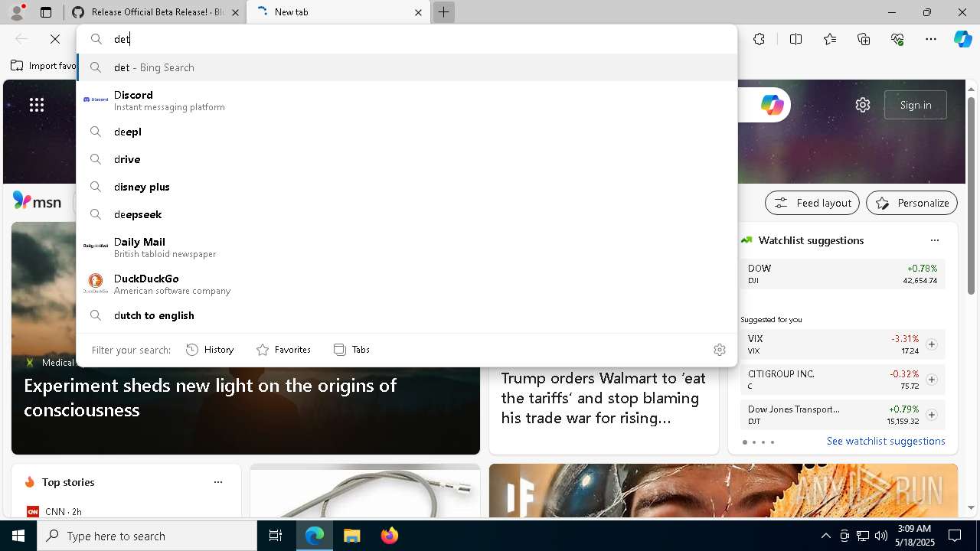Choose the Daily Mail suggestion
This screenshot has height=551, width=980.
(407, 247)
